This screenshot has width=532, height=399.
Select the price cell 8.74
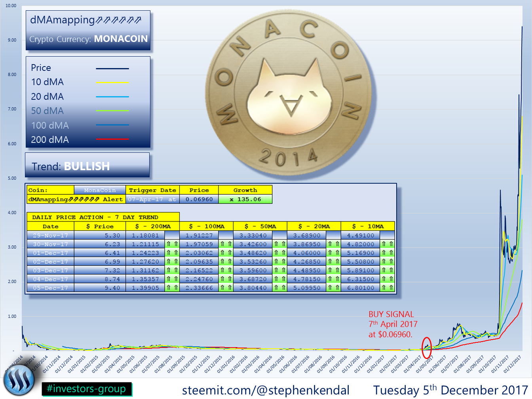[x=100, y=279]
